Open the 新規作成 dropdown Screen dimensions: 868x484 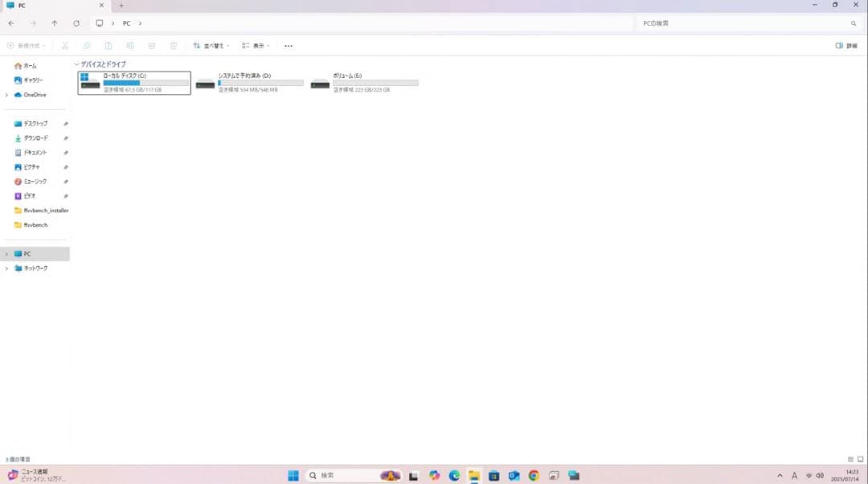[x=28, y=46]
